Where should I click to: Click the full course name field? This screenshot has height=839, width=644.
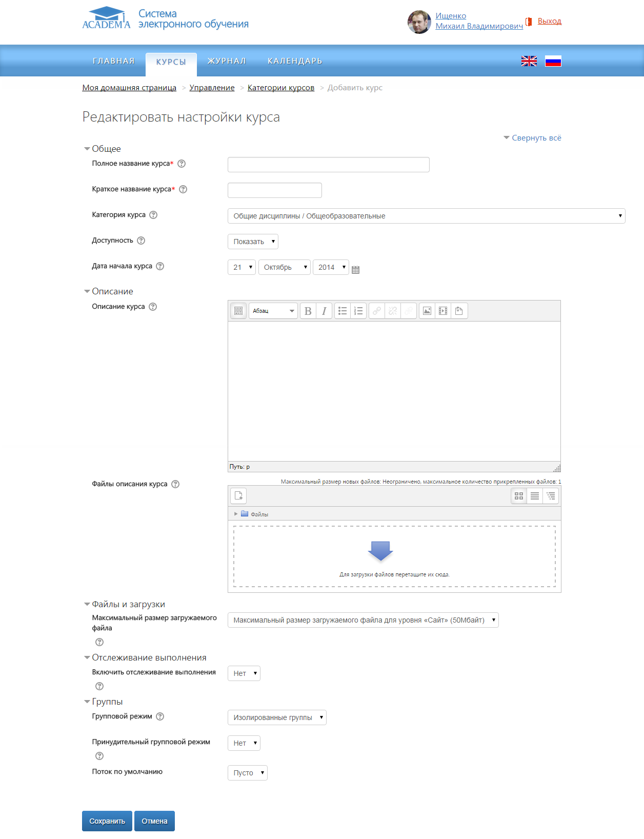point(328,165)
